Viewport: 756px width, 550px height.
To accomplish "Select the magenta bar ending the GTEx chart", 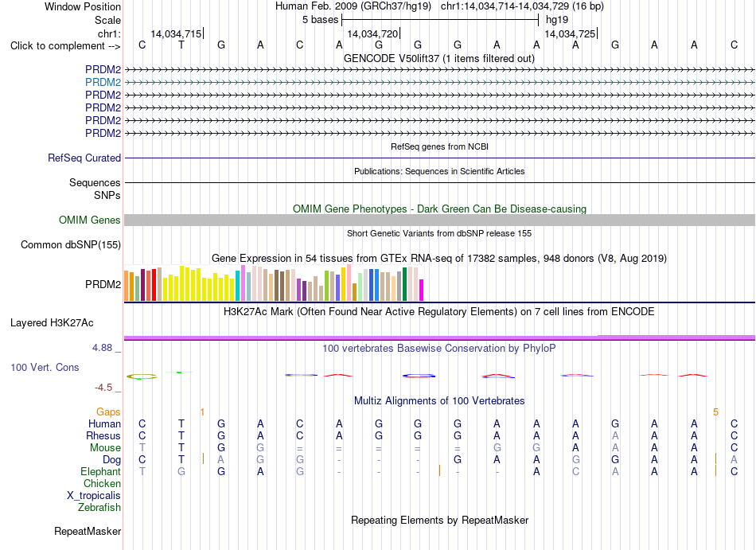I will pos(421,291).
